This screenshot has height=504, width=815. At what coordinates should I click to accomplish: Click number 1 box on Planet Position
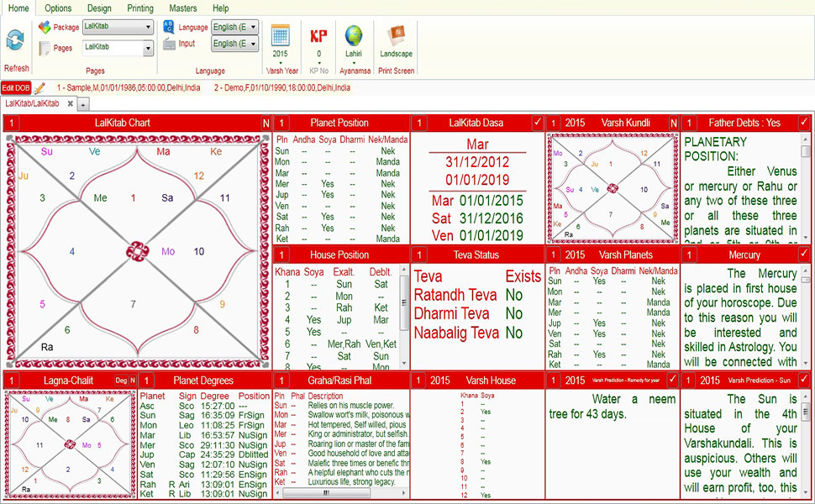(x=281, y=123)
